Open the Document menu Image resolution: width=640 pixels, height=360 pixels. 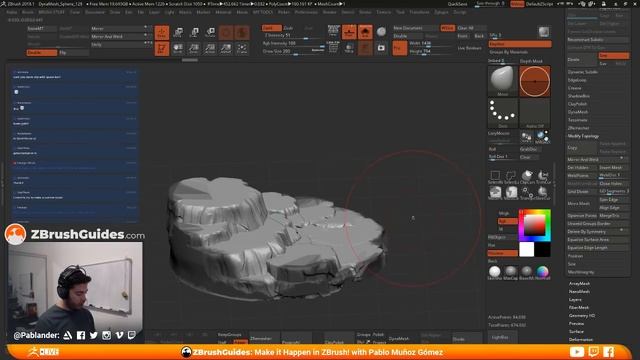point(95,12)
